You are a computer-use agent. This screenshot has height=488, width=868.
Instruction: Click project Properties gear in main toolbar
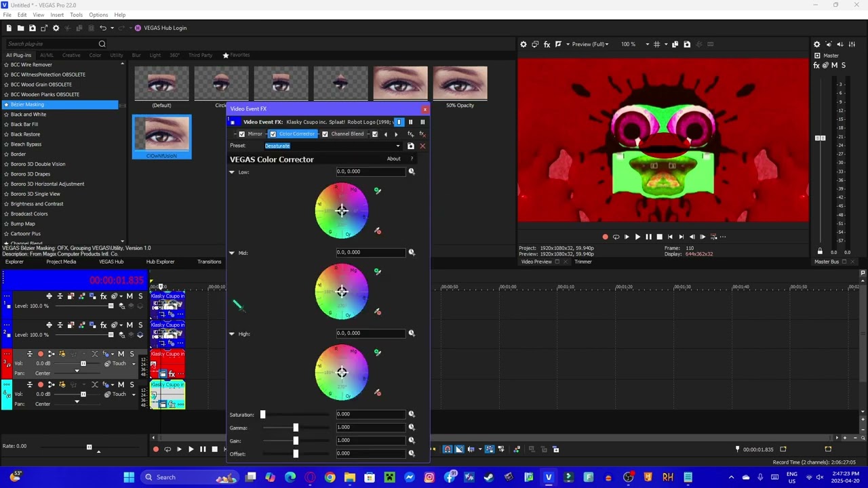pyautogui.click(x=56, y=28)
